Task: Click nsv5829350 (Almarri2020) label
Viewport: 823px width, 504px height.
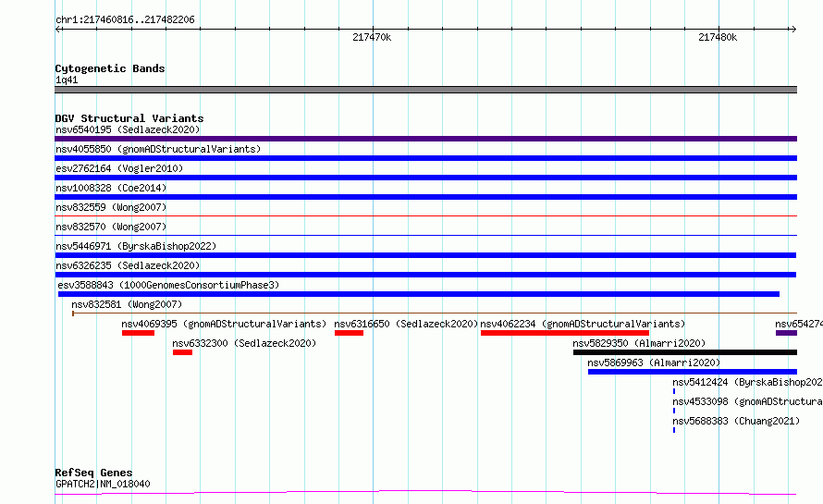Action: pos(639,343)
